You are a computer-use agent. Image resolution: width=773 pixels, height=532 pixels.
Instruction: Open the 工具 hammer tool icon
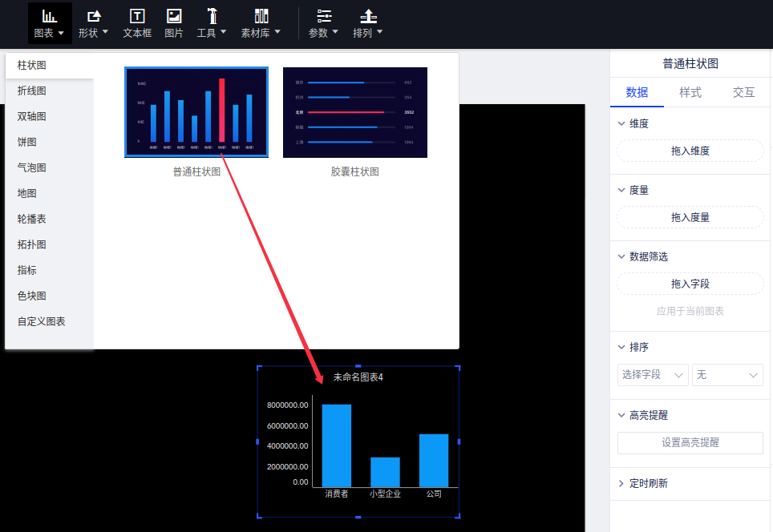coord(212,16)
